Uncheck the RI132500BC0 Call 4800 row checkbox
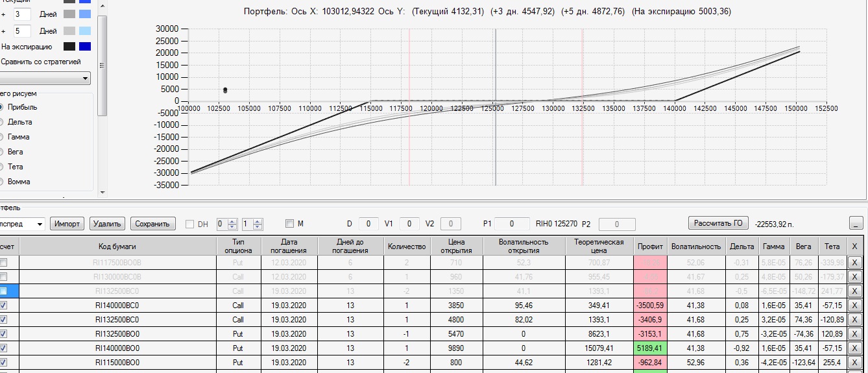 (x=3, y=319)
